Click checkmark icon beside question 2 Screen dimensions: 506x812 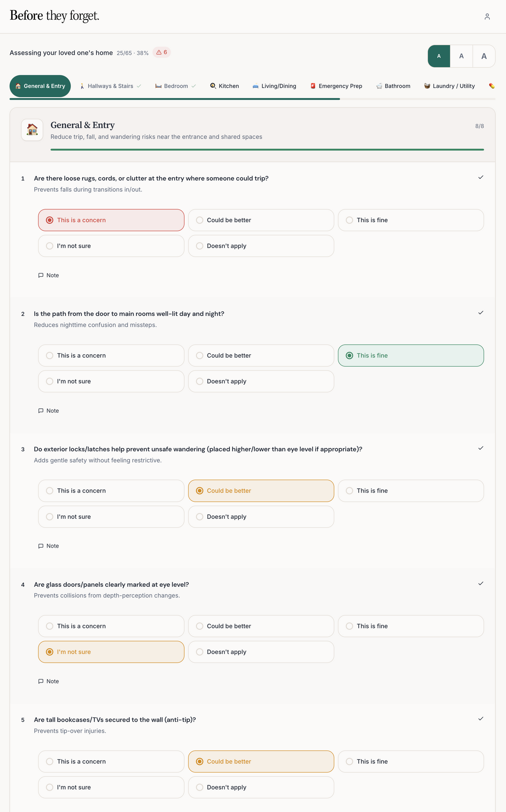pyautogui.click(x=481, y=313)
